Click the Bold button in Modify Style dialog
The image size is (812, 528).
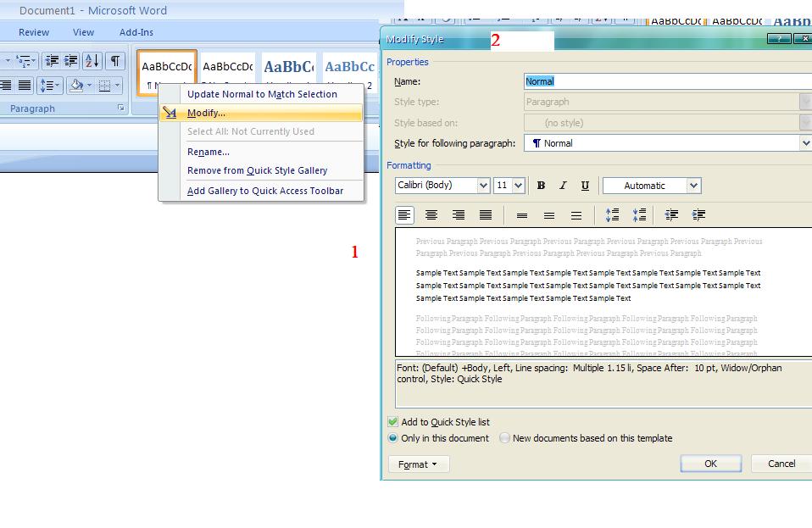click(541, 186)
